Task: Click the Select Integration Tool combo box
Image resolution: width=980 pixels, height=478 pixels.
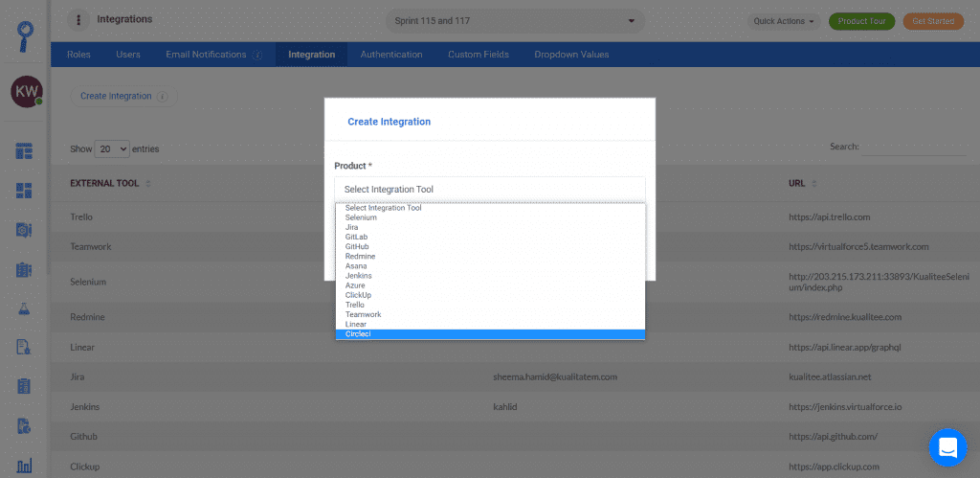Action: click(x=490, y=189)
